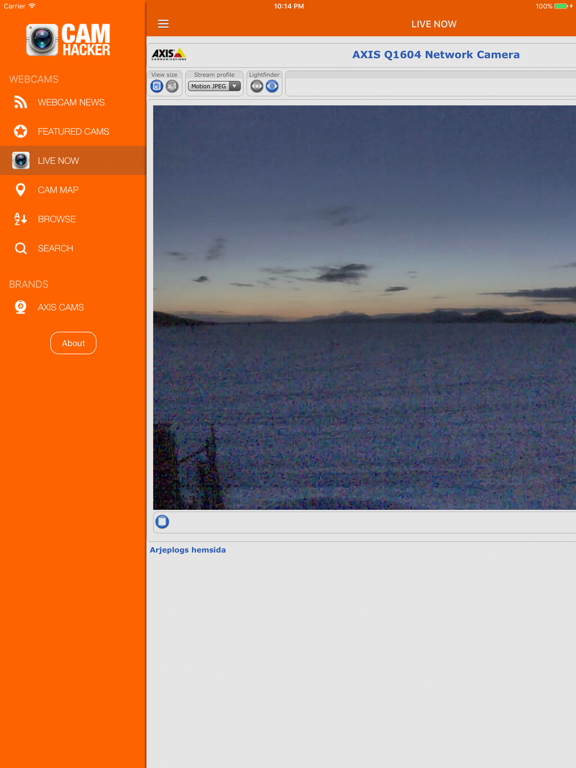Click the Webcam News RSS icon
576x768 pixels.
point(21,102)
